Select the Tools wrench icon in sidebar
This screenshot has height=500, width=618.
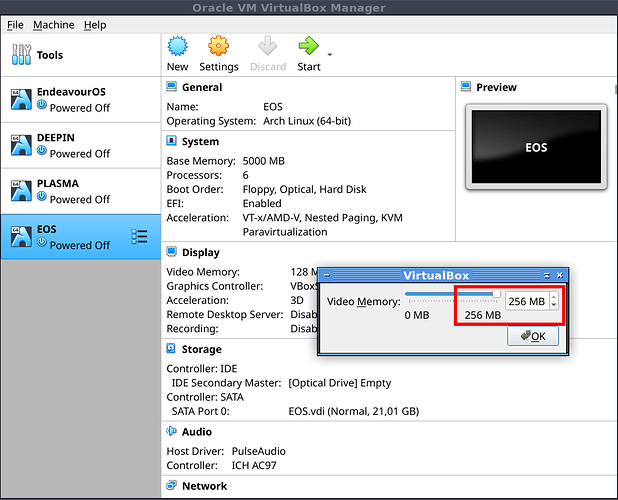(21, 55)
